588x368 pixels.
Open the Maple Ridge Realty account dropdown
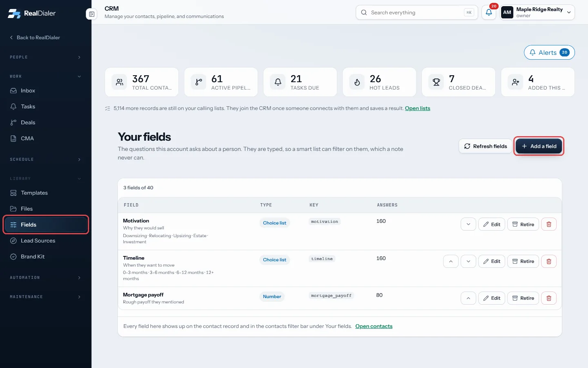pyautogui.click(x=537, y=13)
